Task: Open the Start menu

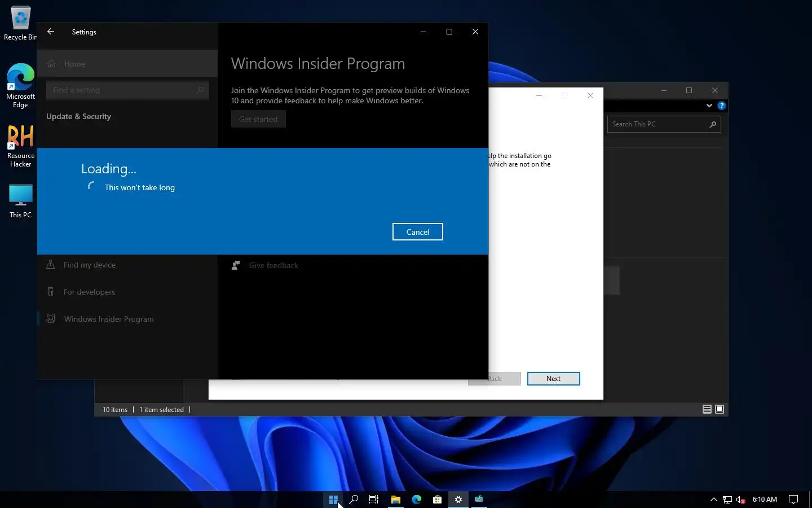Action: (333, 500)
